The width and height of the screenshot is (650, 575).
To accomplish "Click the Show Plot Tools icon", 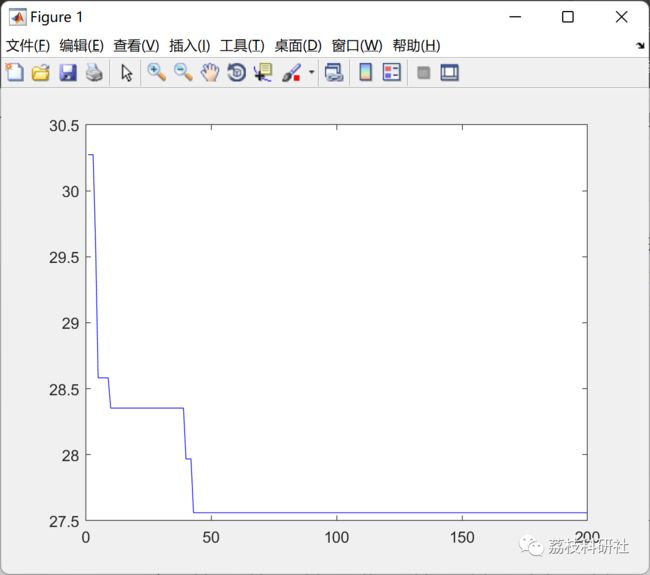I will coord(449,73).
